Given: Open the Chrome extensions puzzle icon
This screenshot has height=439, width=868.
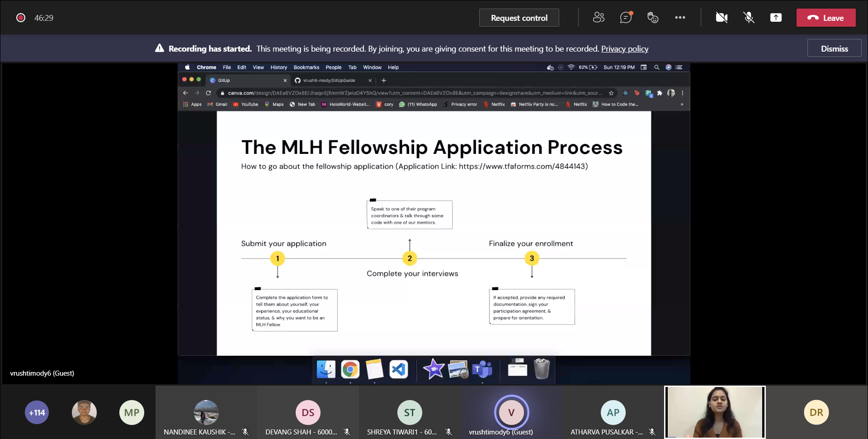Looking at the screenshot, I should pyautogui.click(x=660, y=93).
